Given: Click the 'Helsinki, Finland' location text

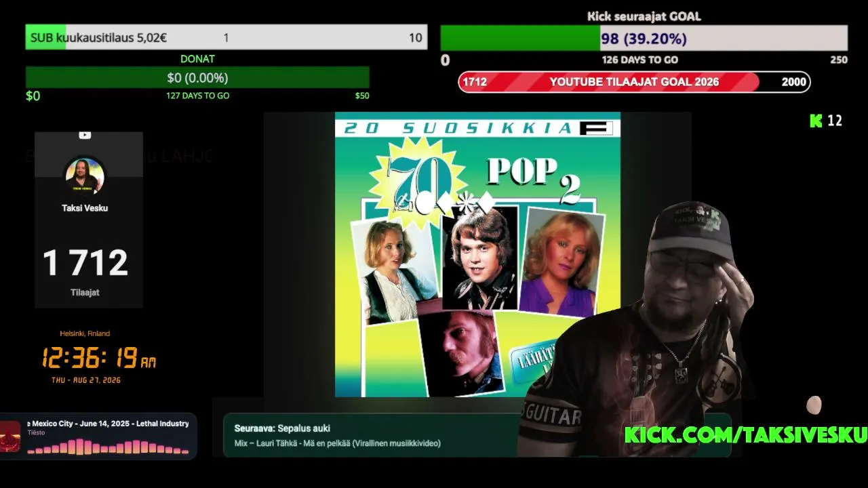Looking at the screenshot, I should tap(85, 333).
